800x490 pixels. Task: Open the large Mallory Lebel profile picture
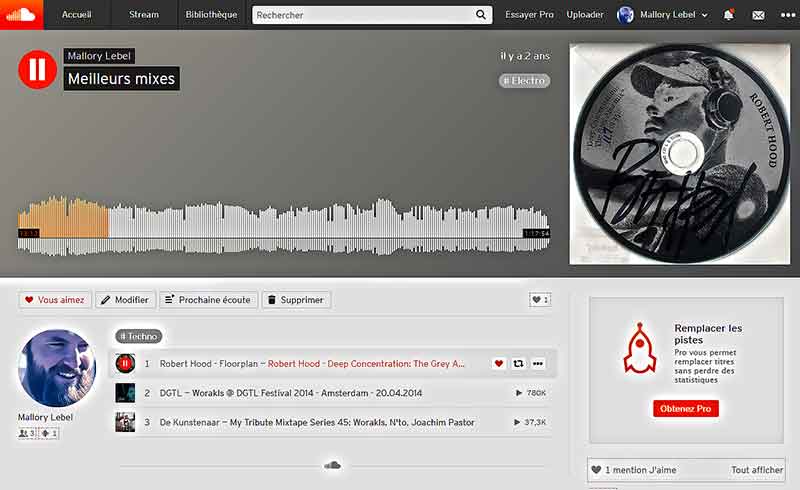[57, 368]
